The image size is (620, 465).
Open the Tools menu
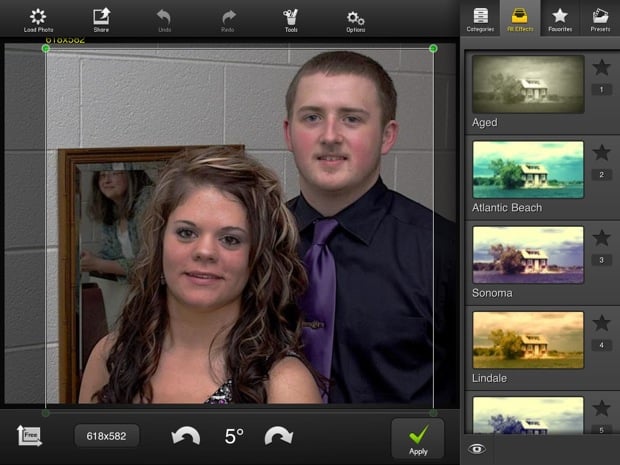click(291, 21)
